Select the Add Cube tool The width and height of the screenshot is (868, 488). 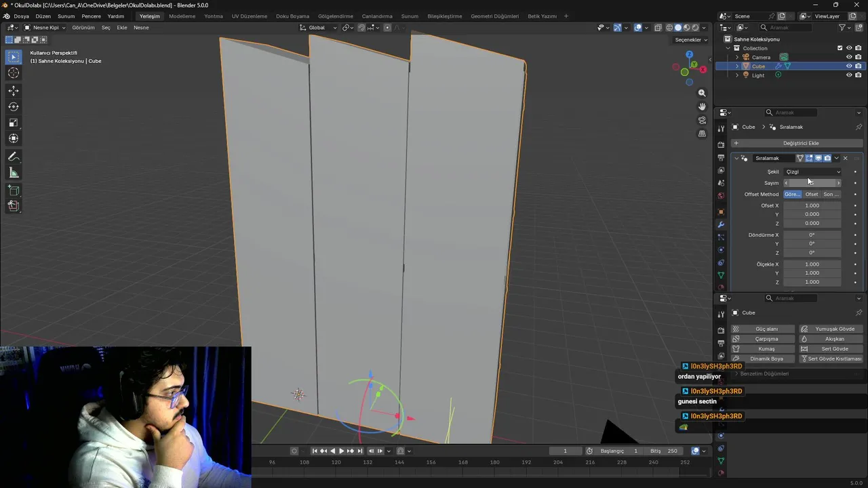click(14, 190)
